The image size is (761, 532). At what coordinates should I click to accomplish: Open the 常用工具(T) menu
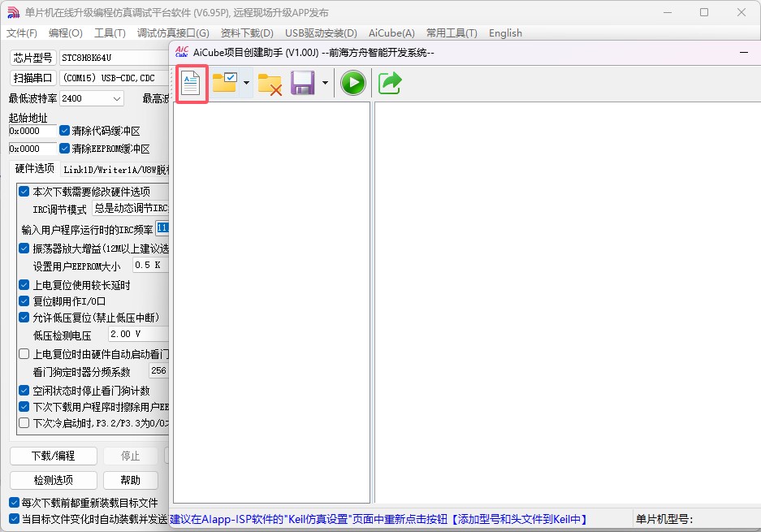(x=452, y=33)
